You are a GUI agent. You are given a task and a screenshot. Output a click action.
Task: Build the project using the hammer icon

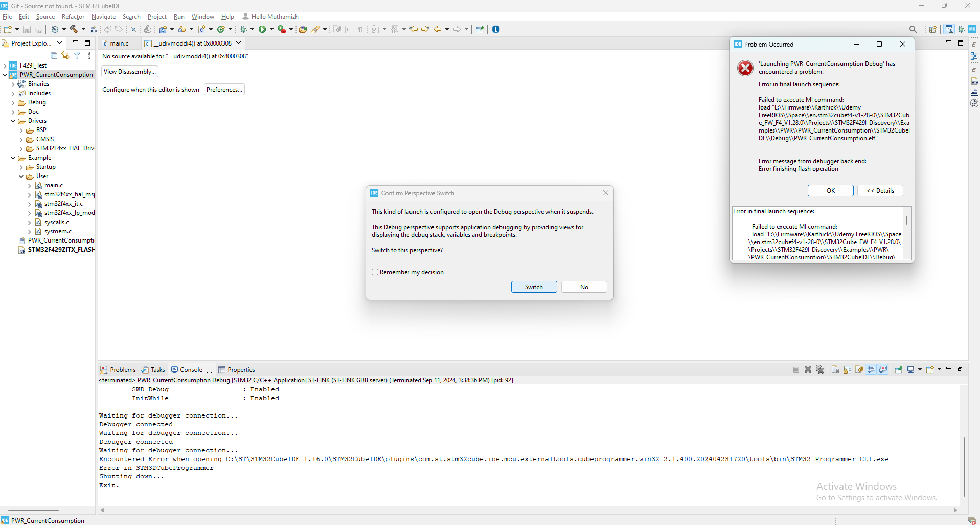point(73,29)
